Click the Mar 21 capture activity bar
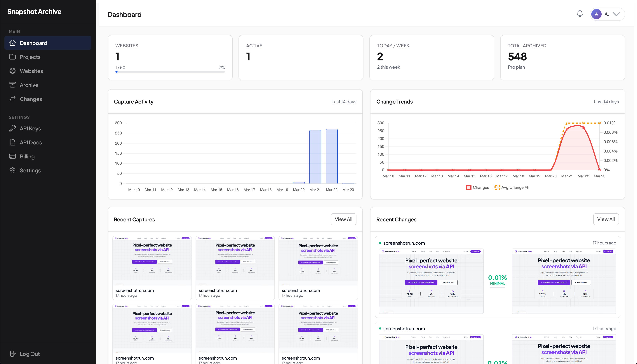The width and height of the screenshot is (637, 364). tap(315, 157)
